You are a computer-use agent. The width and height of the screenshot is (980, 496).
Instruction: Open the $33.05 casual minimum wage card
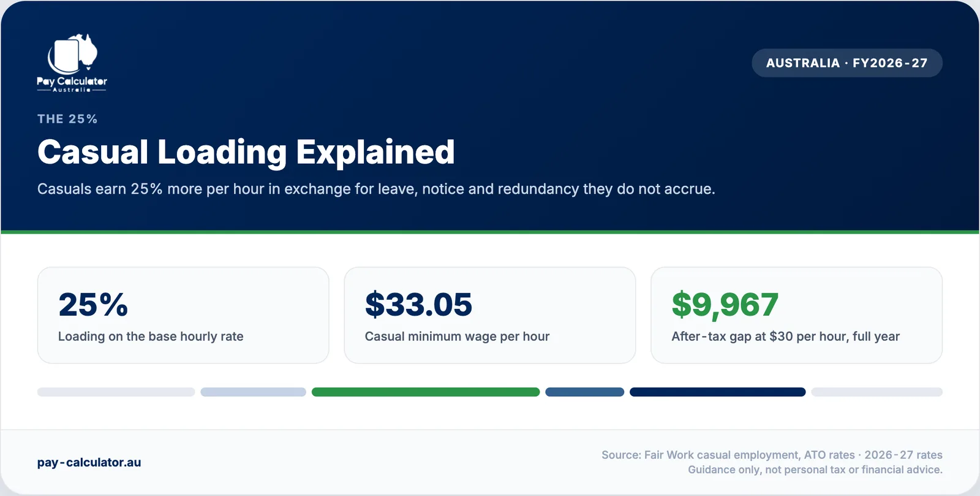pos(490,315)
